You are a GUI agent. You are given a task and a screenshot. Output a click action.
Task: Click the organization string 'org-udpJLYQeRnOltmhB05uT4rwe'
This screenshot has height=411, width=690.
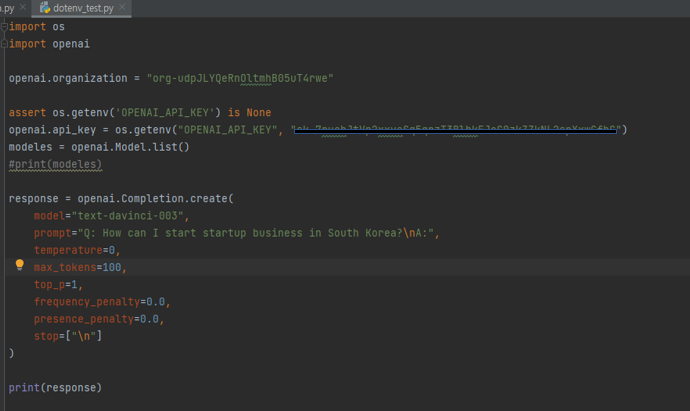[240, 78]
